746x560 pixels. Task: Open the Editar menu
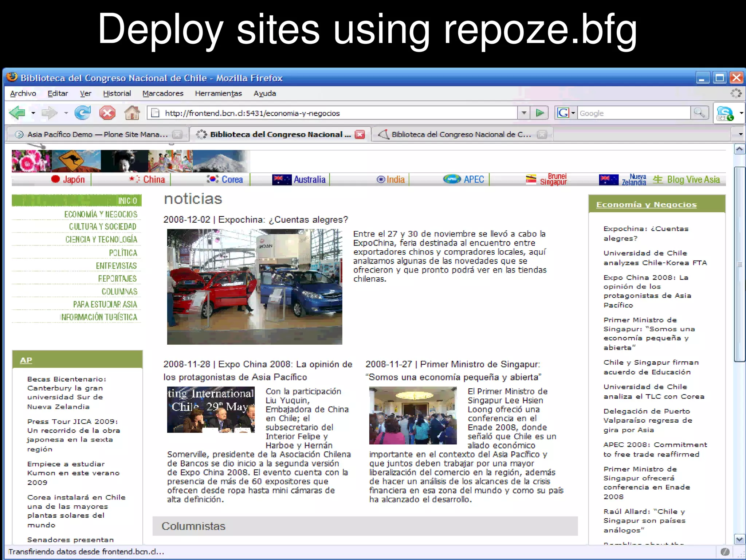pos(58,93)
